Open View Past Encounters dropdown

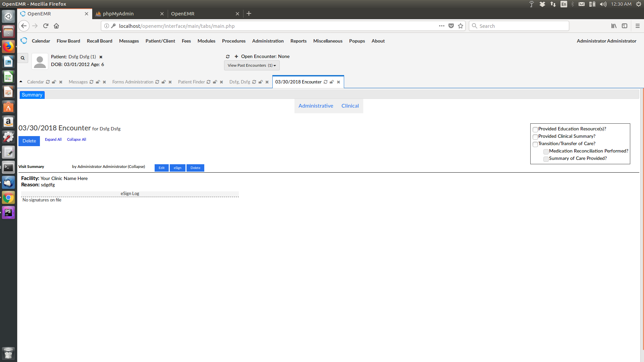(x=252, y=65)
